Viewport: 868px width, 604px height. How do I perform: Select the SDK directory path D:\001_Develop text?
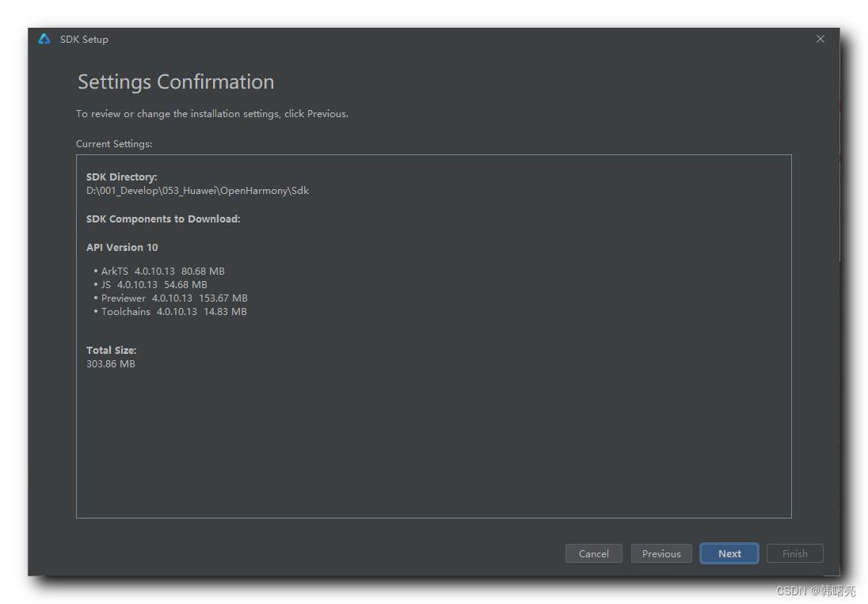coord(197,191)
